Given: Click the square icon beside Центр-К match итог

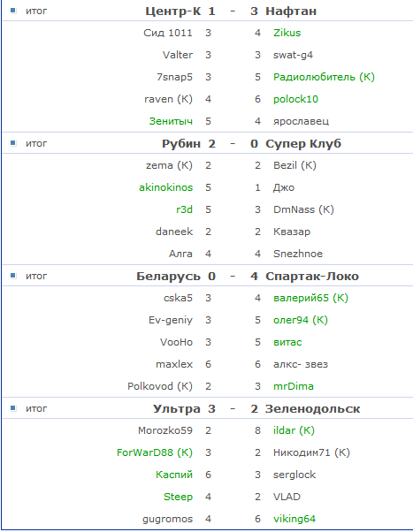Looking at the screenshot, I should point(13,11).
